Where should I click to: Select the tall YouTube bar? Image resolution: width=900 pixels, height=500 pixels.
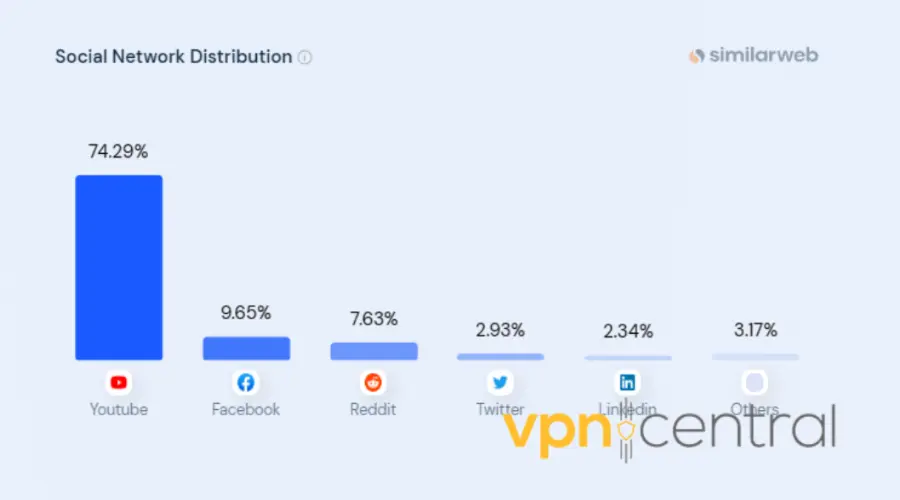click(x=119, y=267)
